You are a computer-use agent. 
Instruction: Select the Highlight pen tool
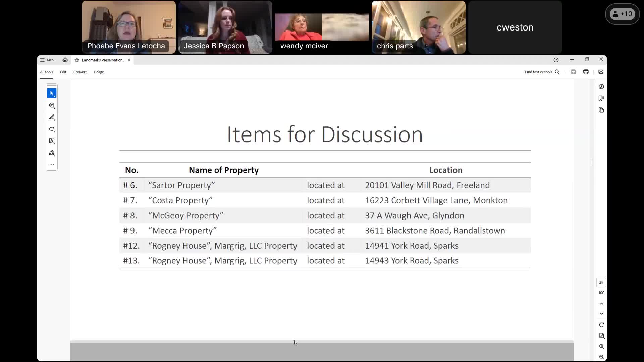[x=52, y=117]
